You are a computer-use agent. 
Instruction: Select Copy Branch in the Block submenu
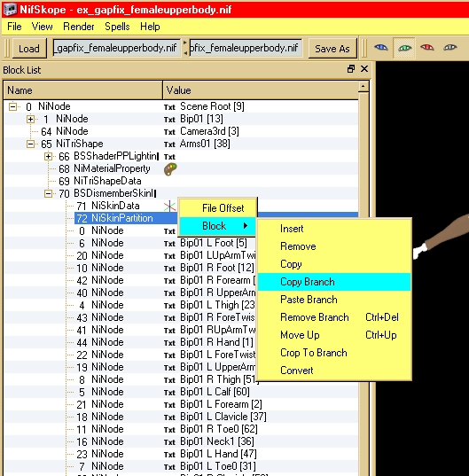tap(334, 282)
